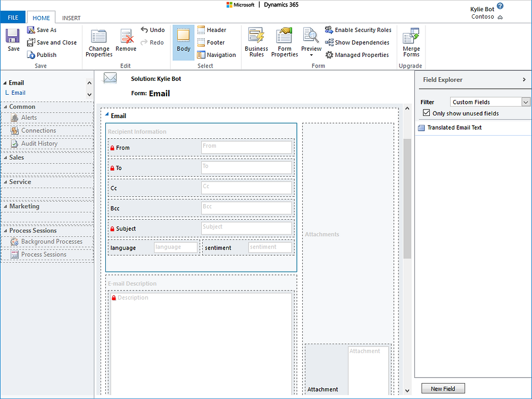532x399 pixels.
Task: Click the Save floppy disk icon
Action: [13, 36]
